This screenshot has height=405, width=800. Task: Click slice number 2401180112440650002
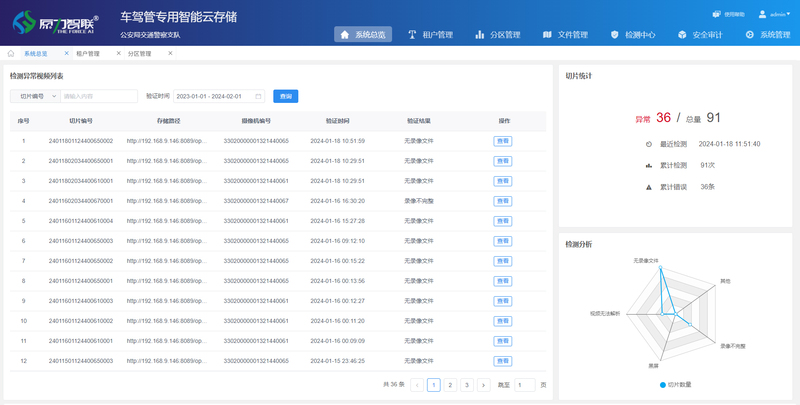(x=81, y=141)
